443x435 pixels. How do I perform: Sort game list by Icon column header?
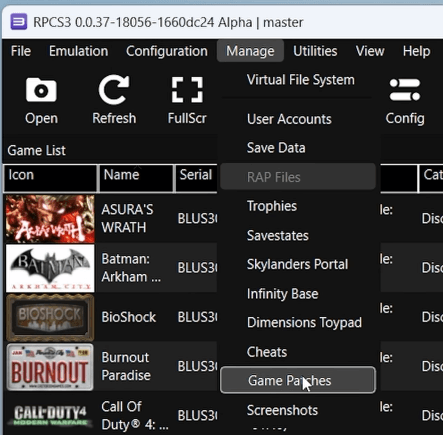coord(50,178)
